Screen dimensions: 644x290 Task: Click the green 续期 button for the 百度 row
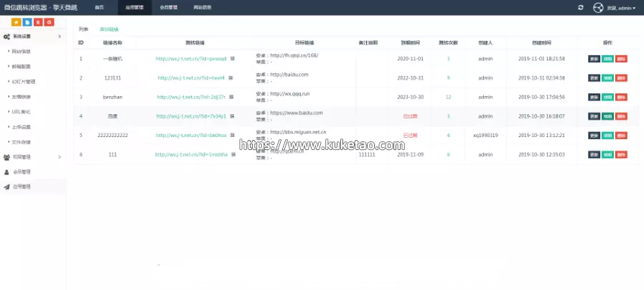(607, 116)
